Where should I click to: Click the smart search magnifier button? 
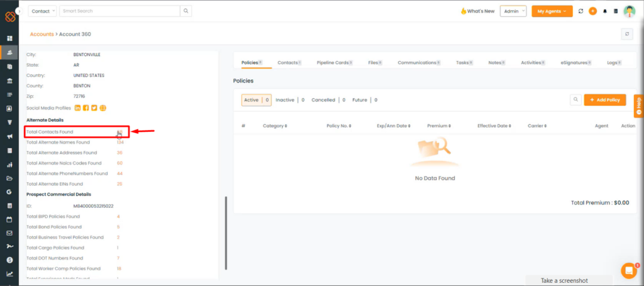pos(186,11)
